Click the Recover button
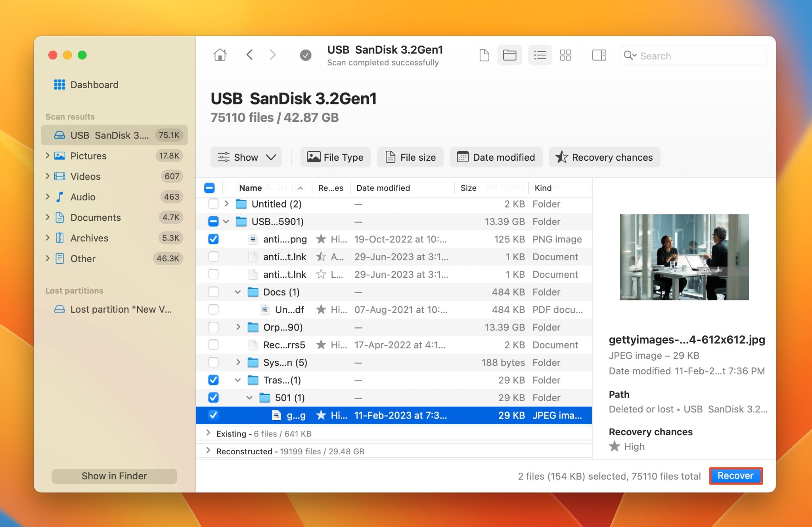812x527 pixels. tap(735, 476)
